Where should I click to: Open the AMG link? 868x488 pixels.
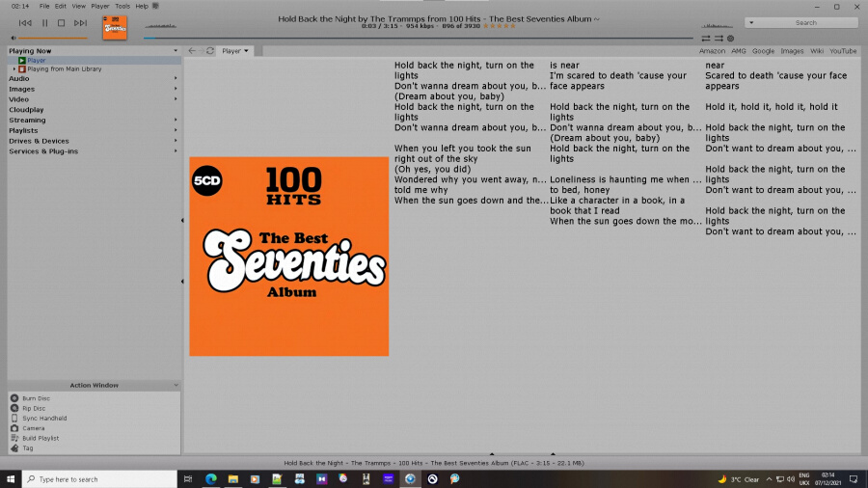739,51
